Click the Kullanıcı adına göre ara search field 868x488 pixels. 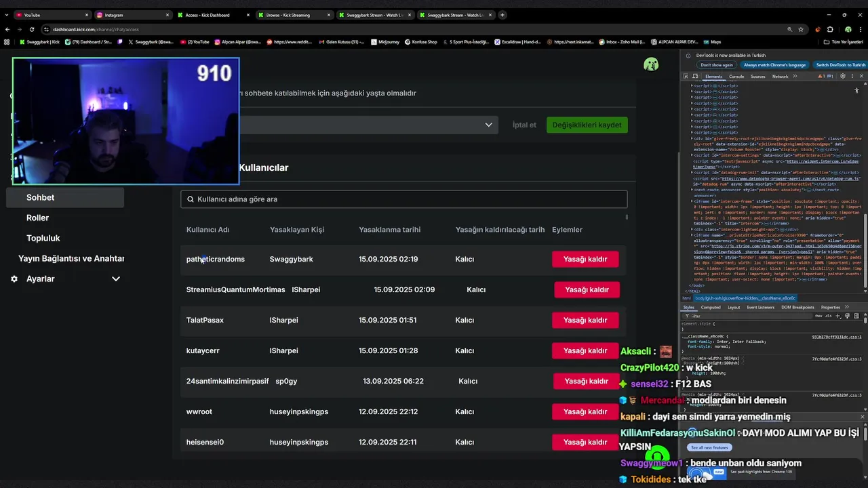tap(403, 199)
